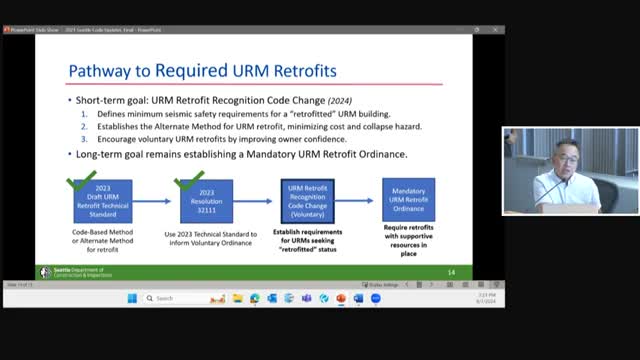Click the slide number 14 in the footer
Image resolution: width=640 pixels, height=360 pixels.
pos(451,272)
